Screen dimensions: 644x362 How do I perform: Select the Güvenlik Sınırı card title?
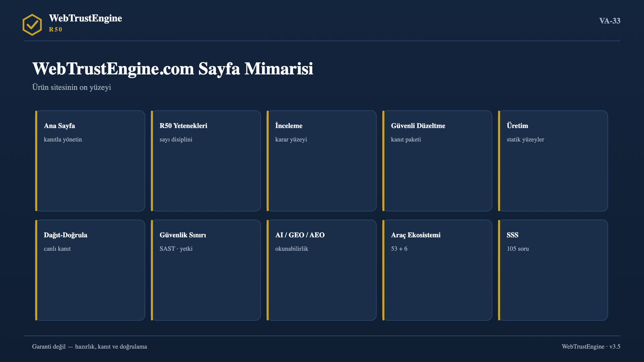(x=183, y=235)
